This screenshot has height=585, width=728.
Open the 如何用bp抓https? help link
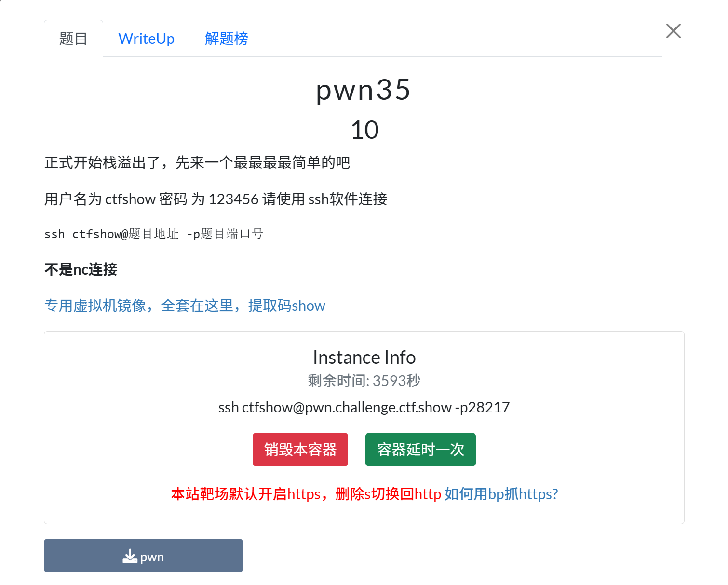501,494
